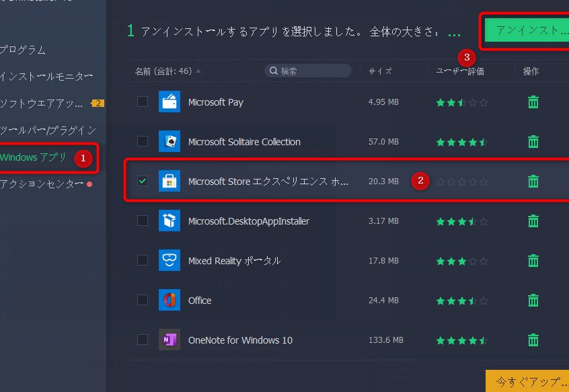Click the Microsoft.DesktopAppInstaller box icon
The width and height of the screenshot is (569, 392).
pos(169,221)
